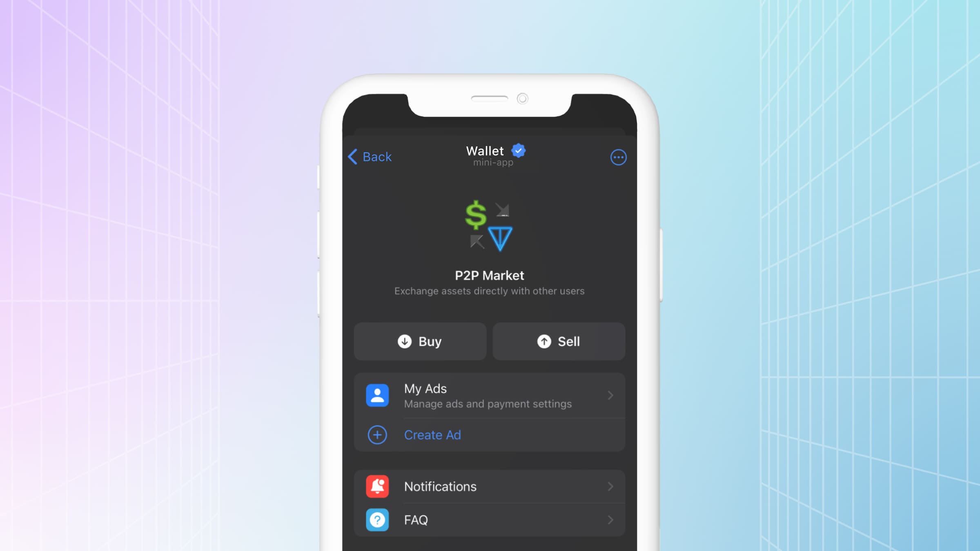980x551 pixels.
Task: Expand the My Ads section chevron
Action: click(x=610, y=395)
